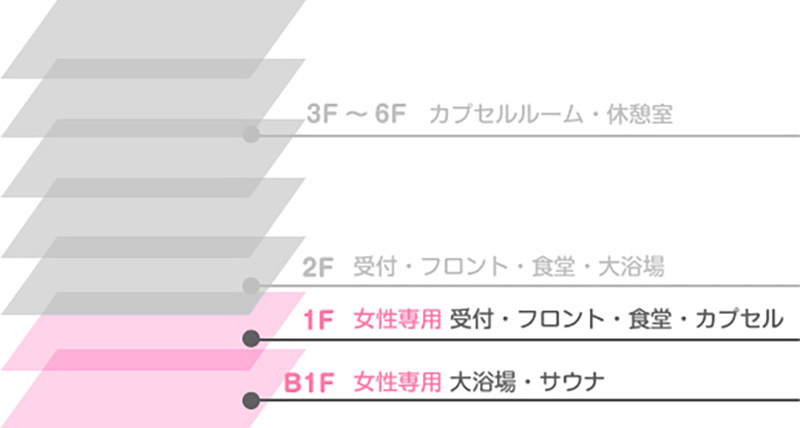Click the dark dot on the 1F line
The height and width of the screenshot is (428, 800).
pos(251,339)
